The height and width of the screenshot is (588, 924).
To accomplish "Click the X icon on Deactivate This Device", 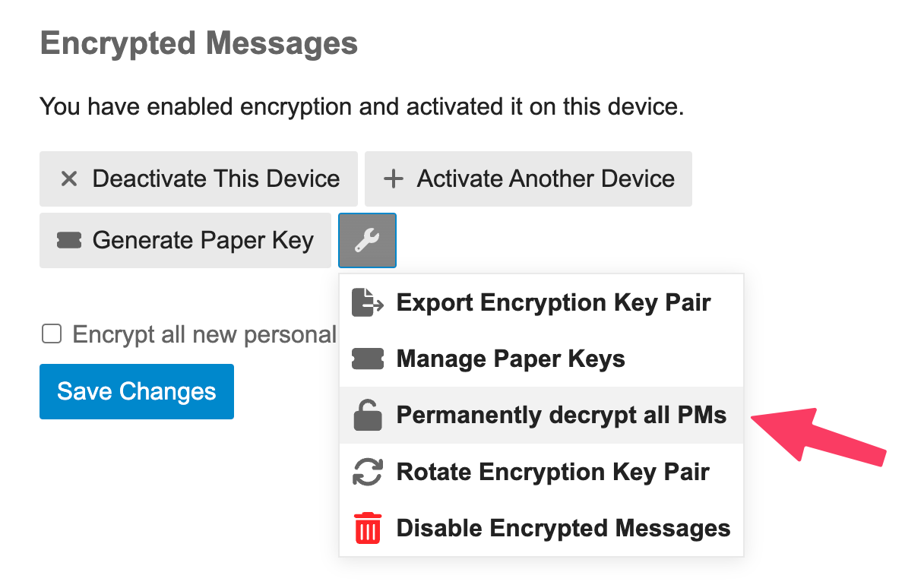I will pyautogui.click(x=69, y=179).
